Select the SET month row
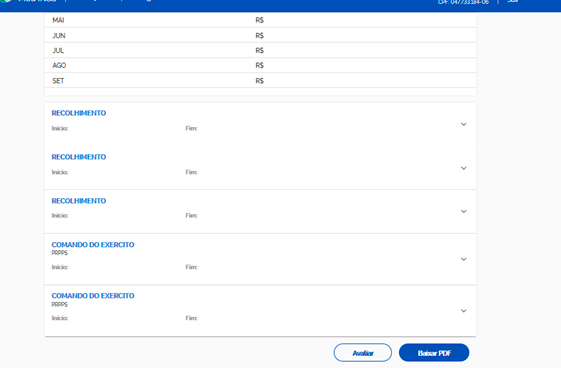This screenshot has width=561, height=368. click(x=260, y=80)
